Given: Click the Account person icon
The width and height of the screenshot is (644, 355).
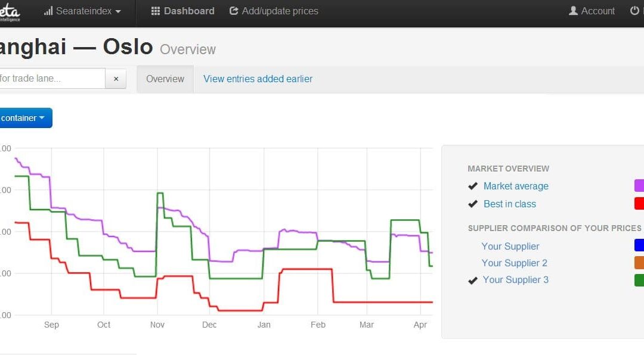Looking at the screenshot, I should 574,11.
